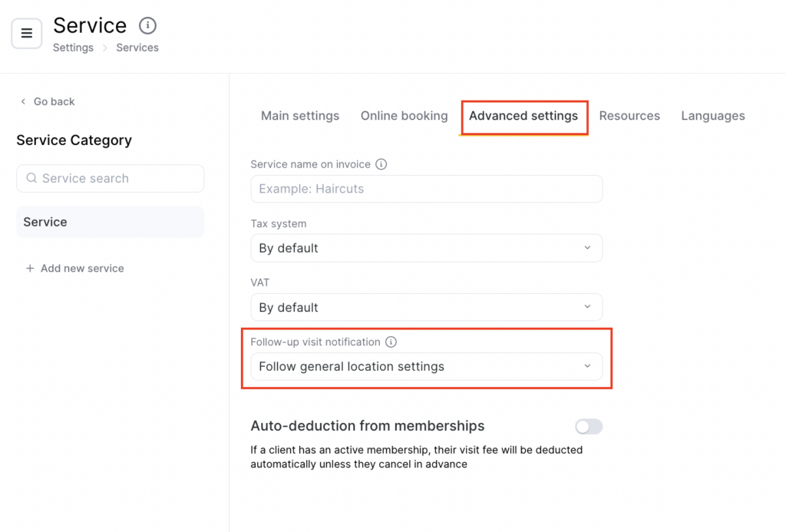Go to the Resources tab
Viewport: 786px width, 532px height.
[x=629, y=116]
